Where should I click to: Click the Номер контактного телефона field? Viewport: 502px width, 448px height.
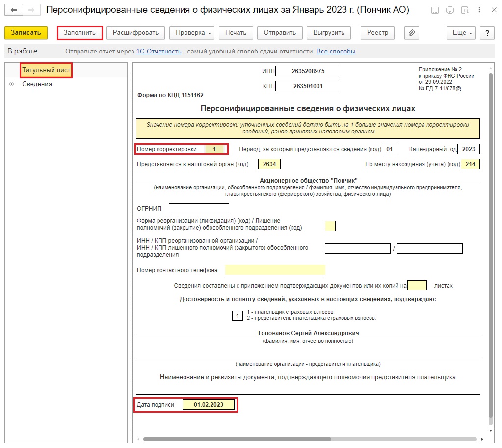tap(275, 270)
